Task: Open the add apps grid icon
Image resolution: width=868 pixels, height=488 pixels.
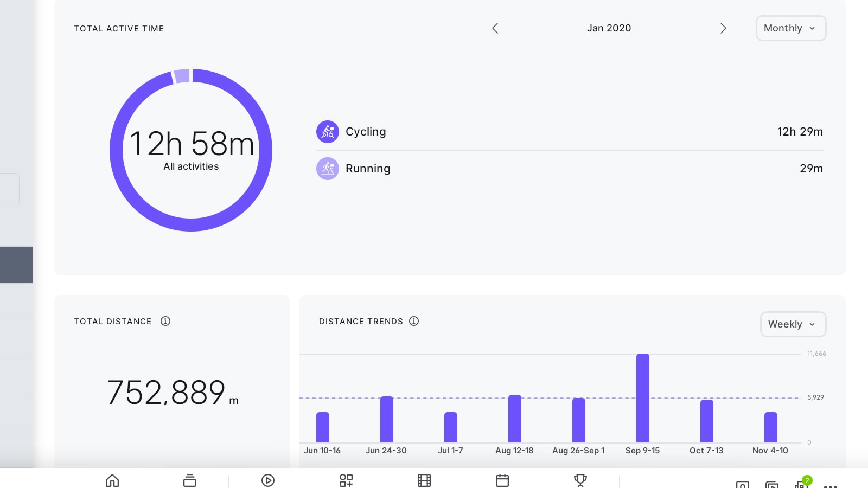Action: tap(346, 480)
